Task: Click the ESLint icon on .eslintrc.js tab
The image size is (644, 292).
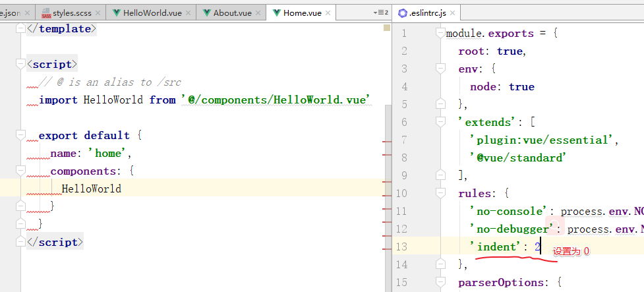Action: pos(402,13)
